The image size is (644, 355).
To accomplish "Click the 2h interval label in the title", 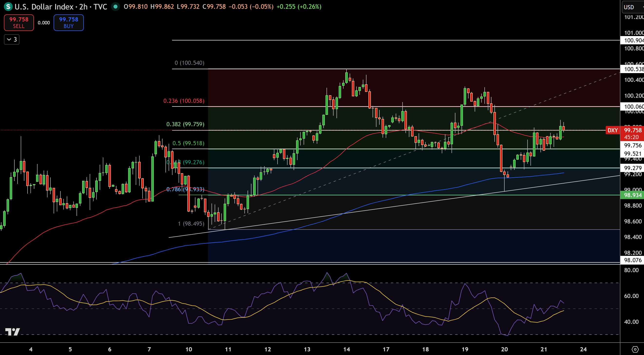I will pos(83,7).
